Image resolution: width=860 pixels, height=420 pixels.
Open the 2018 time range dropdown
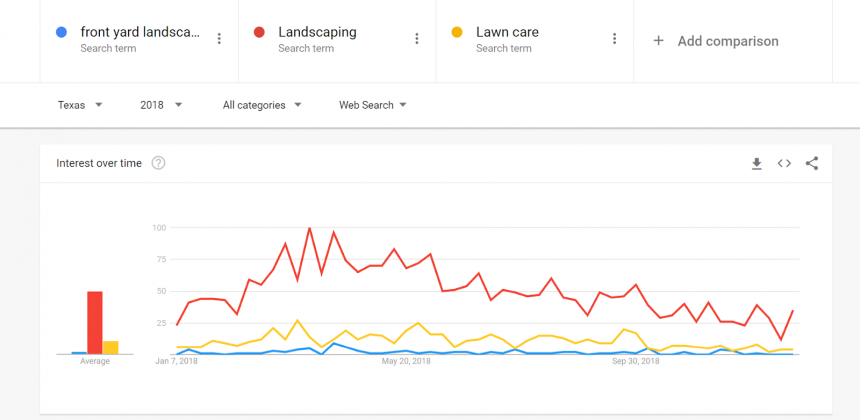162,105
